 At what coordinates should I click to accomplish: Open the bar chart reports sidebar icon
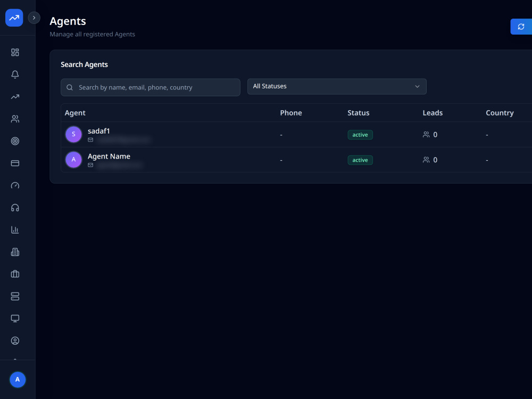[x=15, y=230]
